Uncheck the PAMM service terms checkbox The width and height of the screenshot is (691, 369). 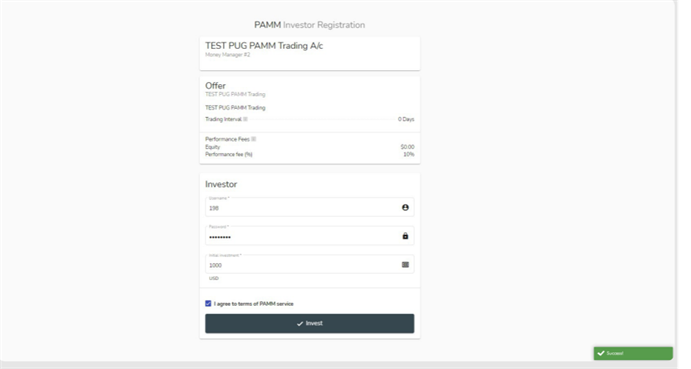pyautogui.click(x=208, y=303)
